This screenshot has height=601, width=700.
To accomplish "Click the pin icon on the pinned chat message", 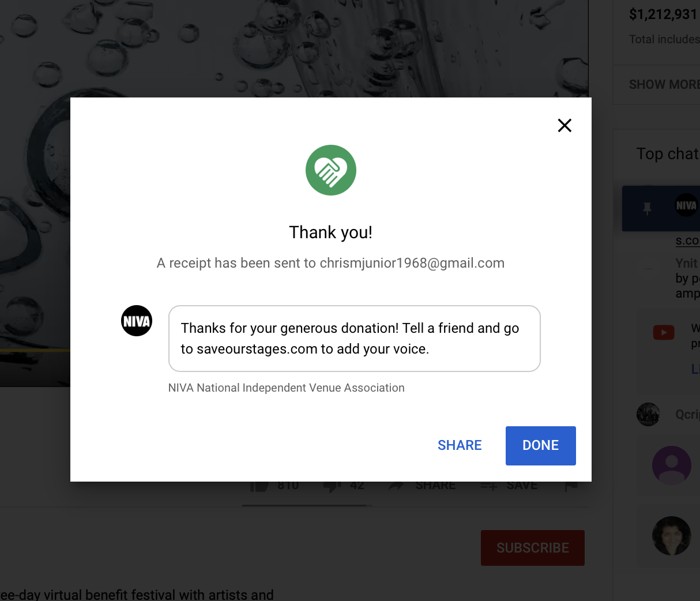I will [x=648, y=208].
